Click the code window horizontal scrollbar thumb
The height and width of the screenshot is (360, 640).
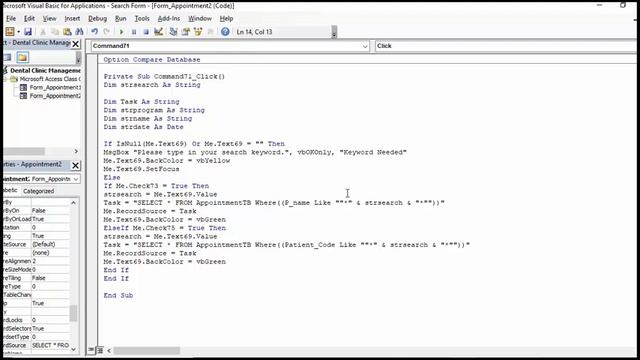pyautogui.click(x=147, y=351)
